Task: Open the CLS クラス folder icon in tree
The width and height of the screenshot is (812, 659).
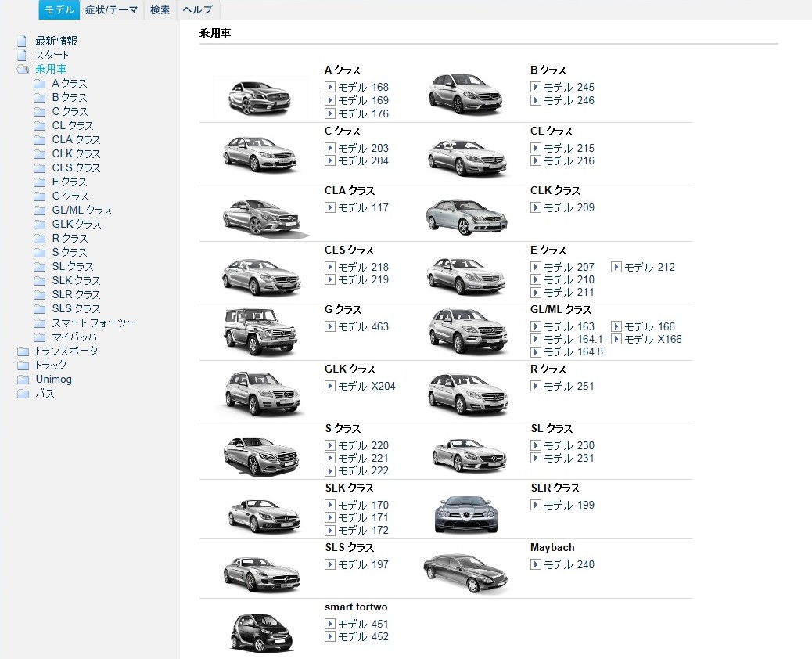Action: coord(39,167)
